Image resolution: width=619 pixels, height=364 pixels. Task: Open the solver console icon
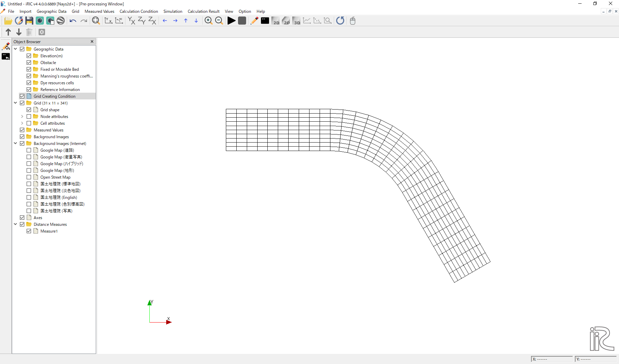coord(265,21)
